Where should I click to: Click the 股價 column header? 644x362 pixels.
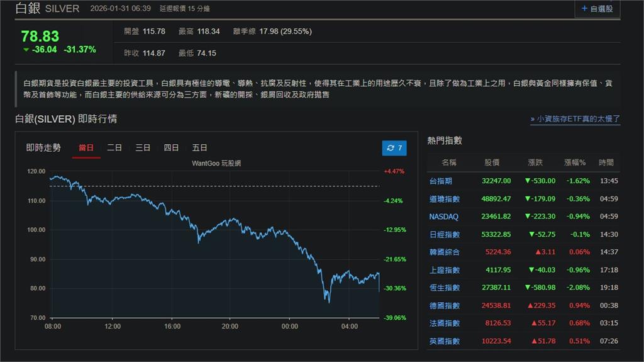pos(492,162)
